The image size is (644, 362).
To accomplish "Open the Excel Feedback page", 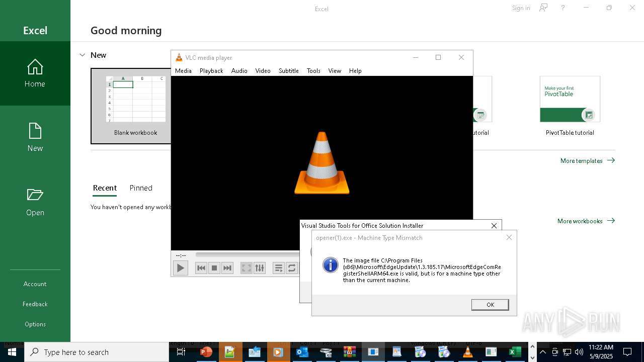I will point(35,304).
